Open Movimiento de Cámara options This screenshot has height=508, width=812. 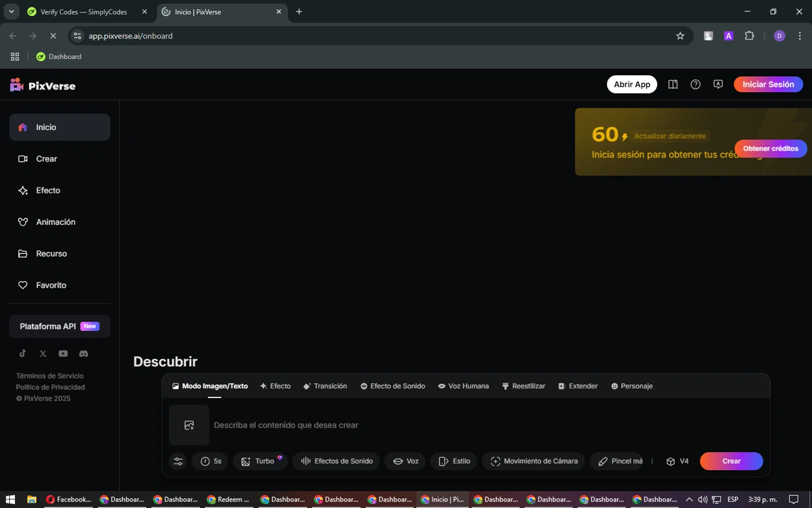pyautogui.click(x=533, y=461)
